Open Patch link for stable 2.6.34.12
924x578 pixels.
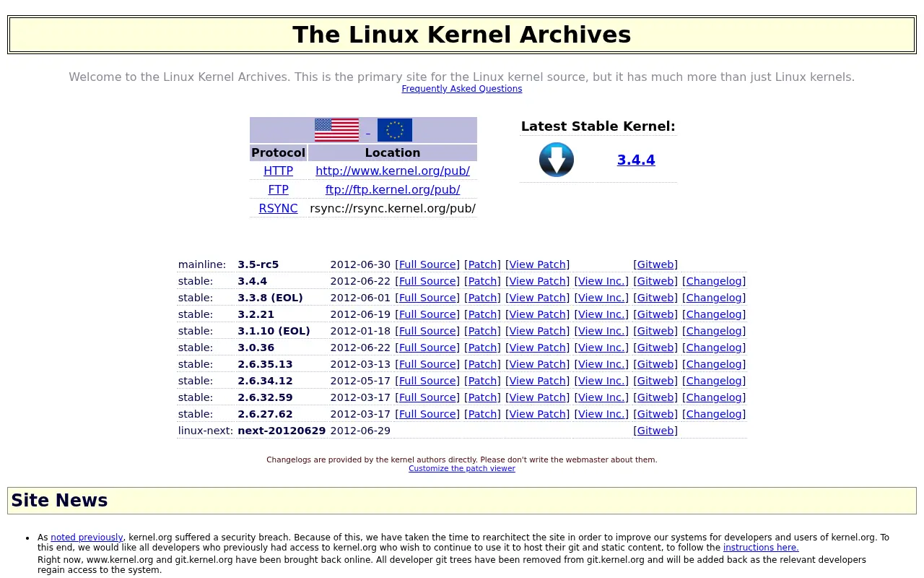coord(482,381)
